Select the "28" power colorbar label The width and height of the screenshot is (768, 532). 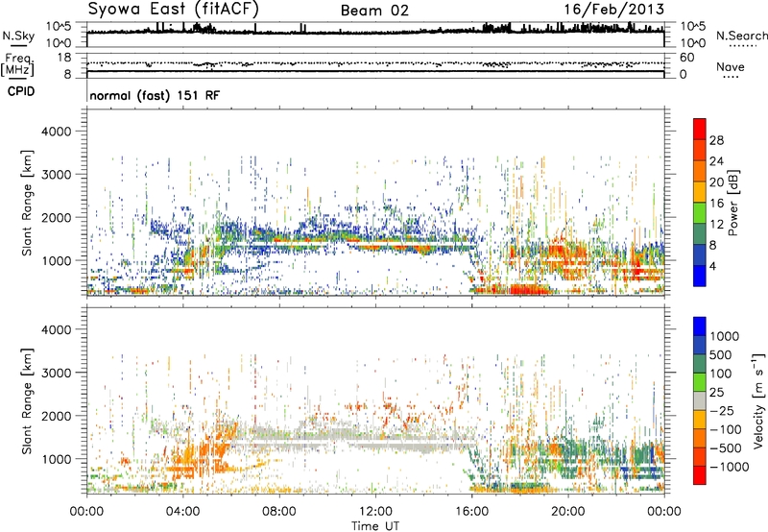pos(716,140)
